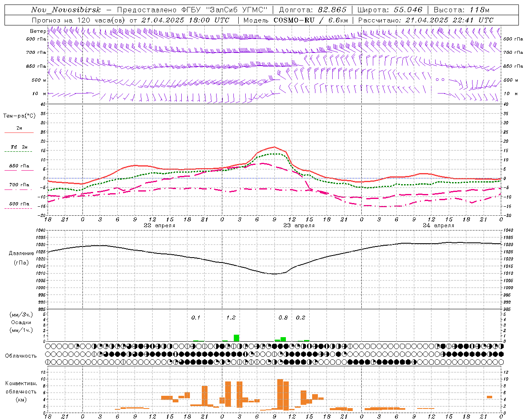
Task: Click the 0.8 precipitation amount value
Action: pyautogui.click(x=283, y=318)
